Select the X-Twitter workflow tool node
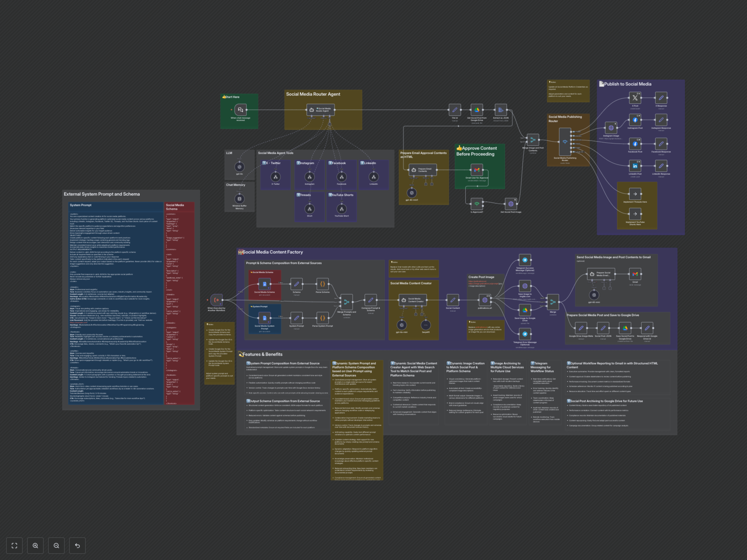 (x=276, y=177)
